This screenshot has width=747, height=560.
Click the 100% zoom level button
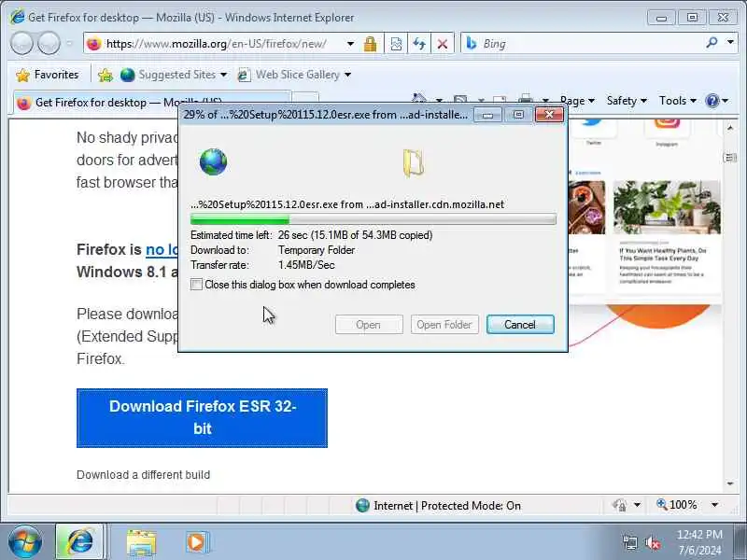[676, 505]
